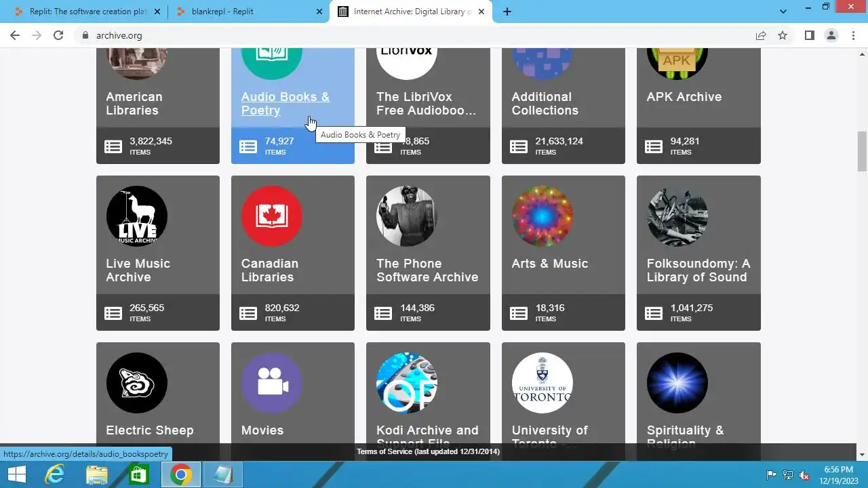This screenshot has width=868, height=488.
Task: Open the Windows Start button
Action: click(x=16, y=475)
